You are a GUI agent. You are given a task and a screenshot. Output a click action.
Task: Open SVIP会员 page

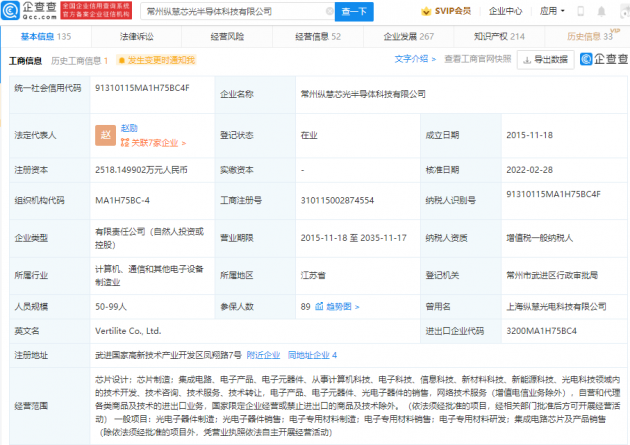click(453, 11)
